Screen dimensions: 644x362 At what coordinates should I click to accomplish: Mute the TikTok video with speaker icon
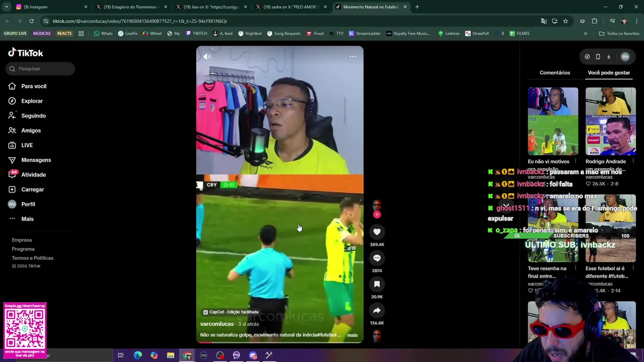(207, 57)
